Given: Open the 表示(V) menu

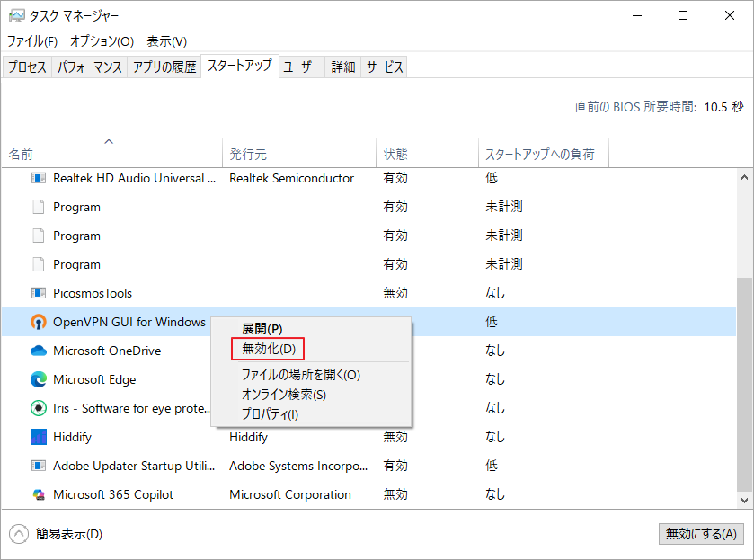Looking at the screenshot, I should coord(166,41).
